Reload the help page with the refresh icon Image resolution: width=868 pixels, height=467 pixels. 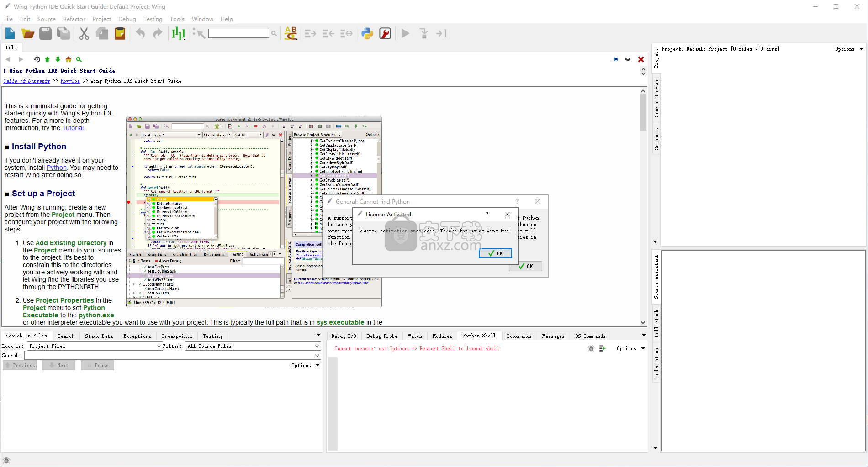coord(37,59)
